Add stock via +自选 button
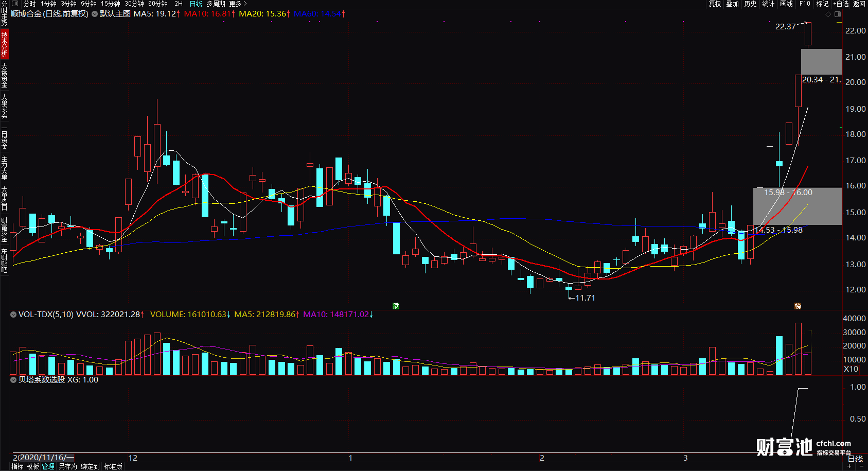The image size is (868, 471). pyautogui.click(x=841, y=4)
